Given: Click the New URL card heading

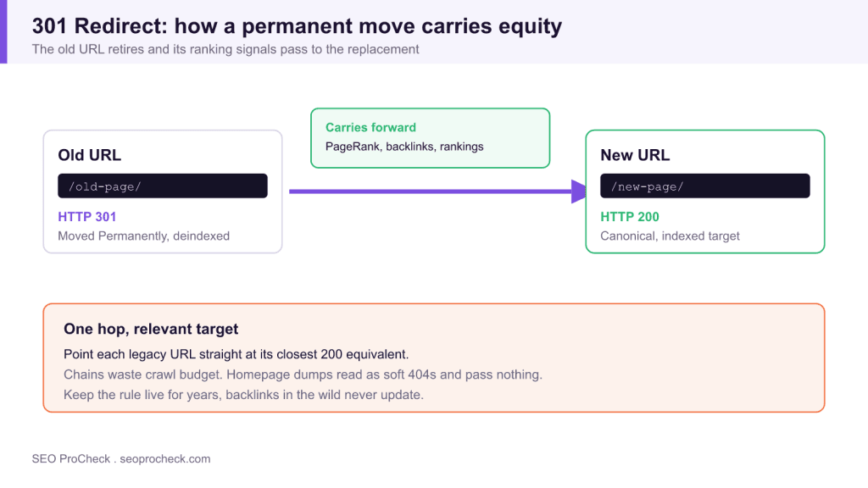Looking at the screenshot, I should 635,155.
